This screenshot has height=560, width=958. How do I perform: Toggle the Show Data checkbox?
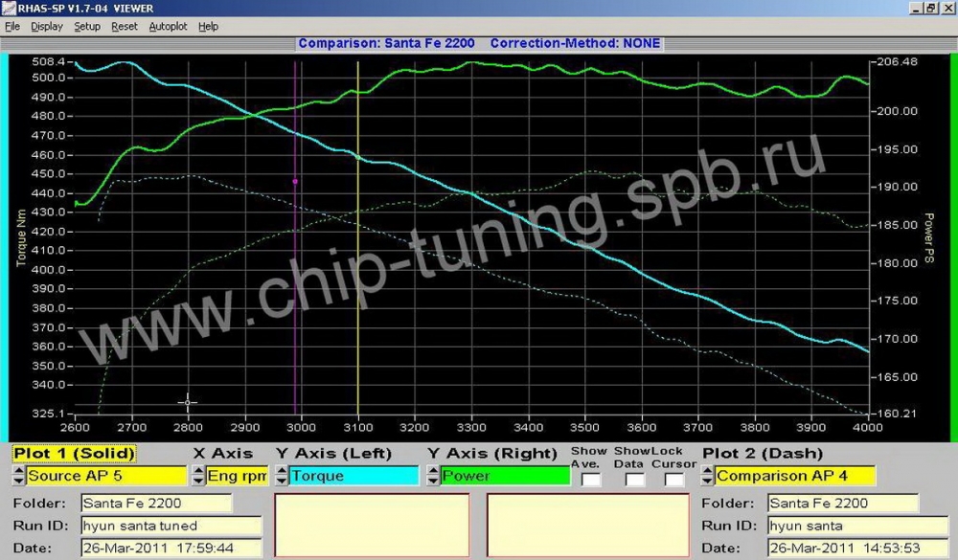[634, 479]
